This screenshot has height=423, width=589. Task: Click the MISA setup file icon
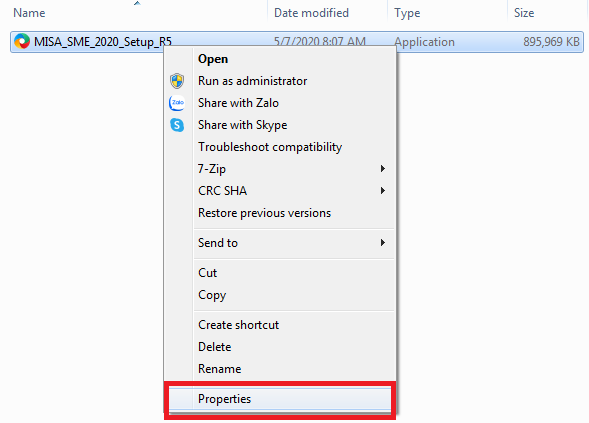[x=22, y=41]
